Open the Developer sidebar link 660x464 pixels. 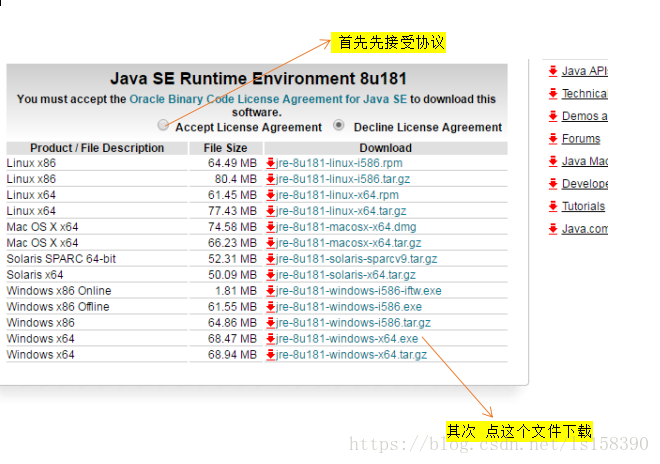tap(585, 184)
